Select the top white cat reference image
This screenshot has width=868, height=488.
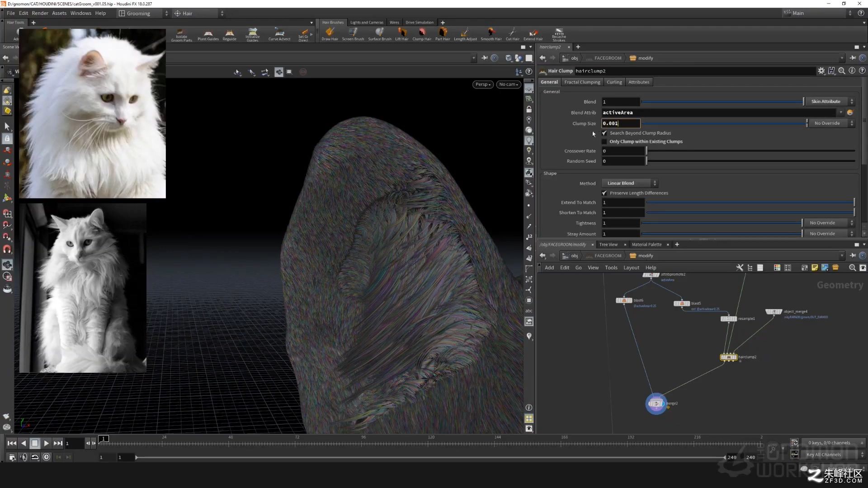pyautogui.click(x=93, y=114)
